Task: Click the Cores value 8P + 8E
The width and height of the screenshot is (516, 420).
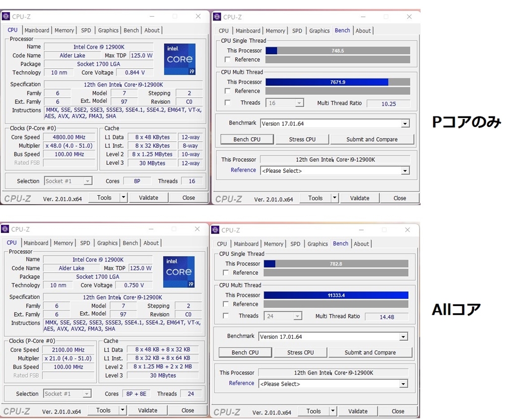Action: click(136, 394)
